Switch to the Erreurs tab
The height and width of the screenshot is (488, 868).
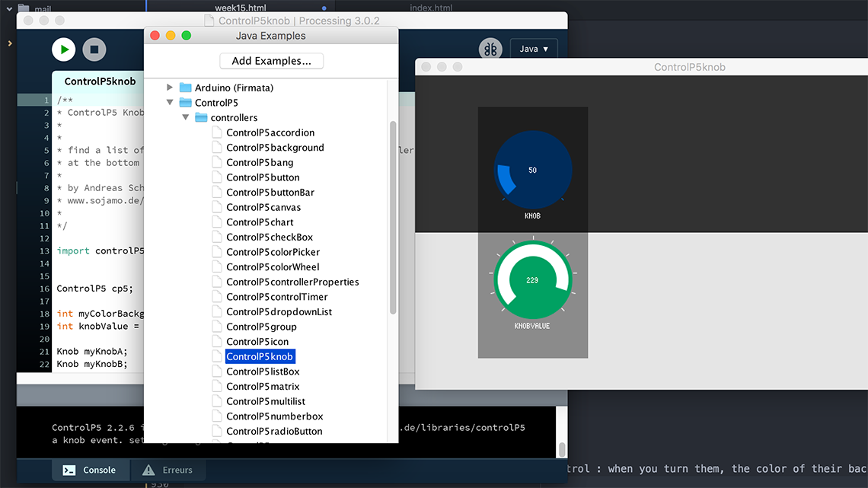(x=168, y=470)
